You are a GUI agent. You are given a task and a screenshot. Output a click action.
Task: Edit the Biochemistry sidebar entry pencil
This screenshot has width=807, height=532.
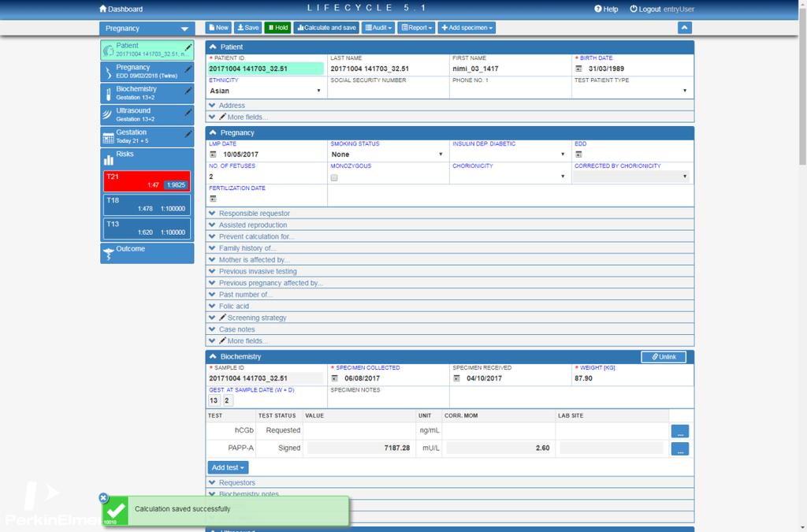188,91
